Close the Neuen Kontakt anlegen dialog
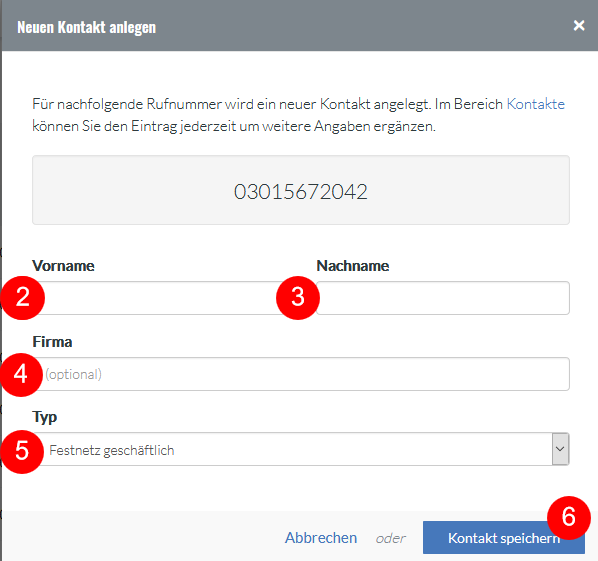598x561 pixels. (x=579, y=26)
